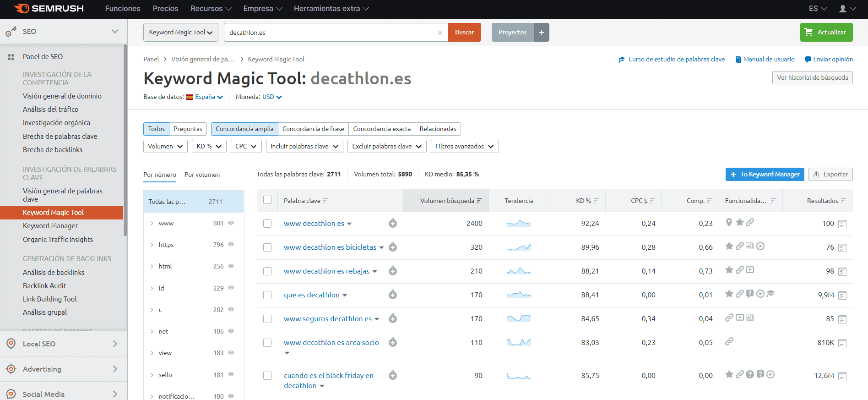Click the Panel de SEO grid icon
This screenshot has height=400, width=868.
[x=11, y=57]
